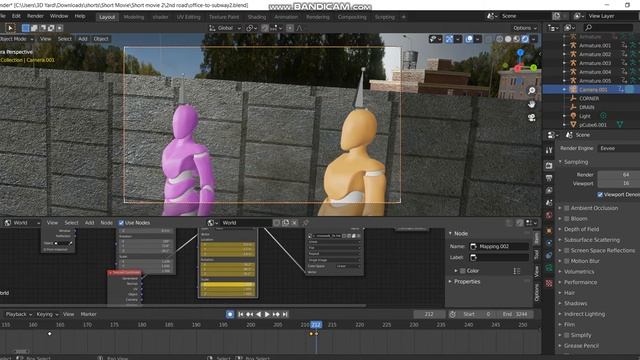The image size is (640, 360).
Task: Open the checkered Texture properties tab icon
Action: click(549, 283)
